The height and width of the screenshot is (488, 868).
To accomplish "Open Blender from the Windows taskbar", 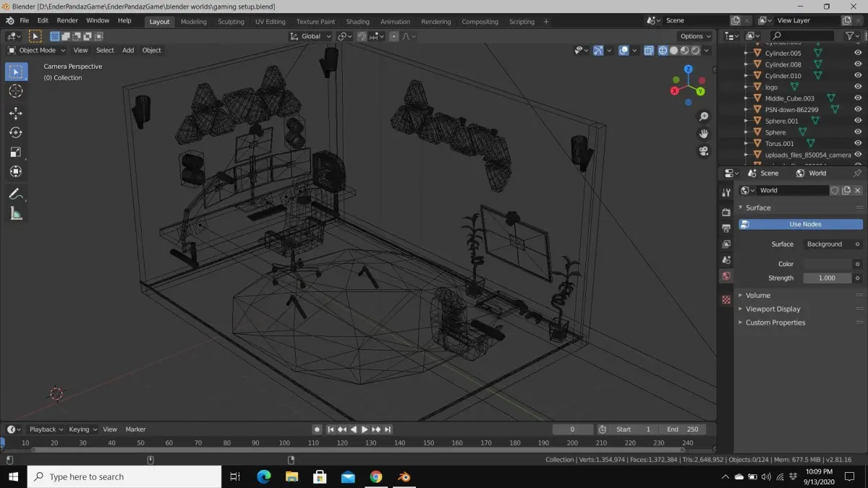I will 404,476.
